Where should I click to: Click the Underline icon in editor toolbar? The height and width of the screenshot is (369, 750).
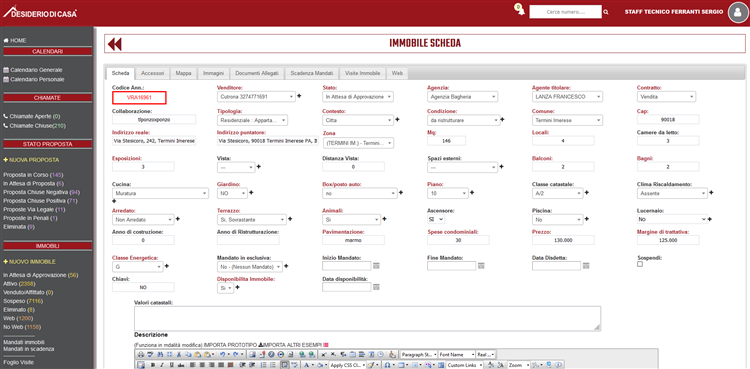172,365
